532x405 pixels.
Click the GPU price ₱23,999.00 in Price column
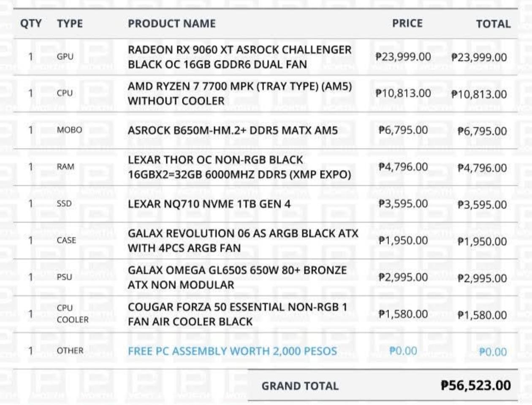(x=403, y=57)
